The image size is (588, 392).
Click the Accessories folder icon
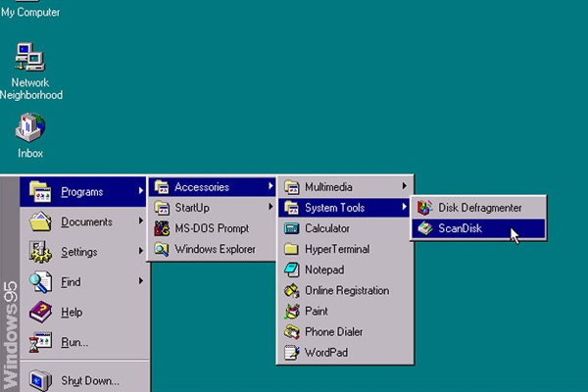pos(162,187)
